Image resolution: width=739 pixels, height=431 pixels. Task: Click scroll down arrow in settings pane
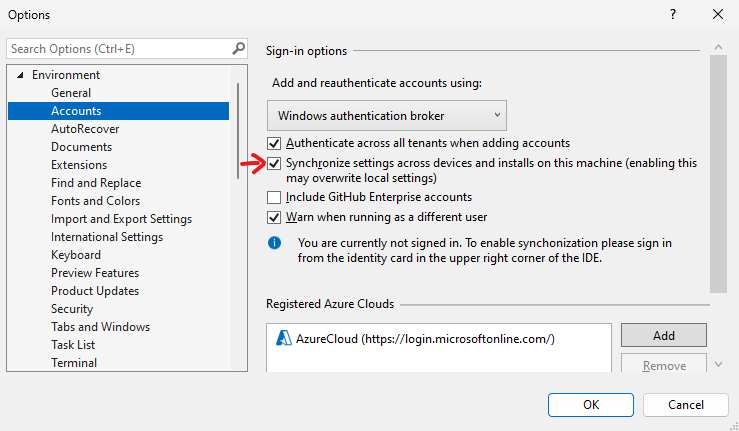click(x=718, y=364)
